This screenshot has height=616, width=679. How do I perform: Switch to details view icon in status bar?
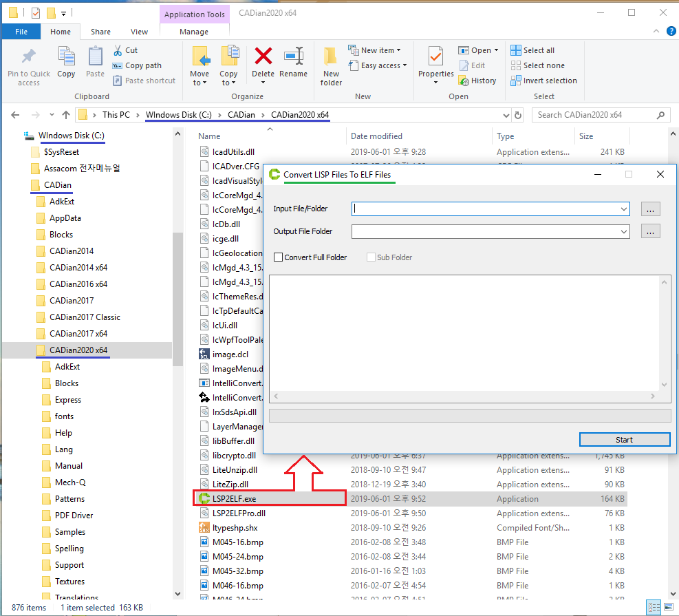coord(654,607)
